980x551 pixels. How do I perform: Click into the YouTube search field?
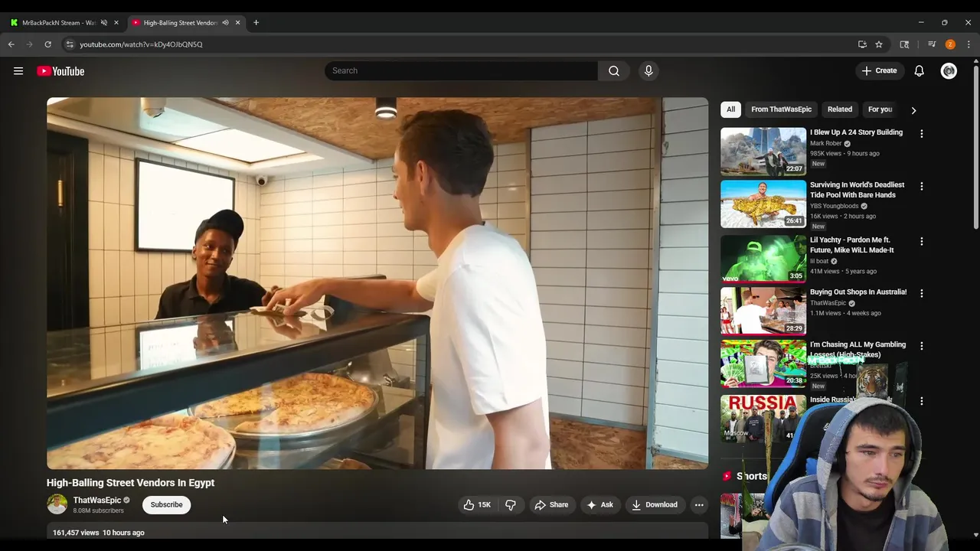click(461, 71)
